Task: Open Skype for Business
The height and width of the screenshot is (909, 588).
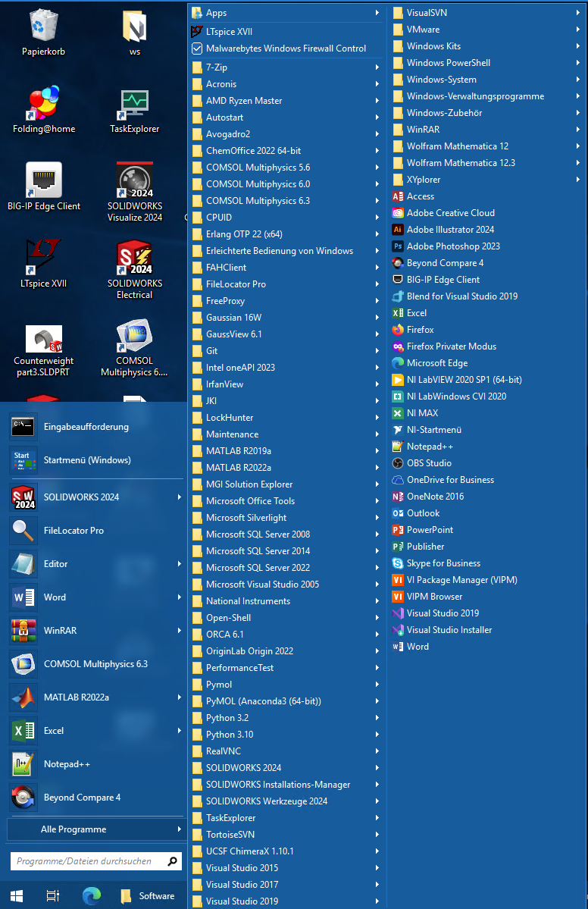Action: [x=443, y=563]
